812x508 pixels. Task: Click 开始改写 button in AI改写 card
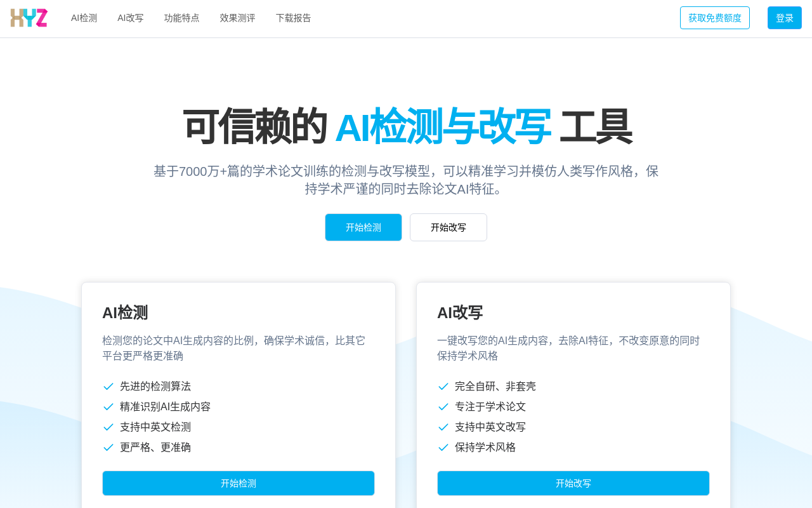(573, 483)
